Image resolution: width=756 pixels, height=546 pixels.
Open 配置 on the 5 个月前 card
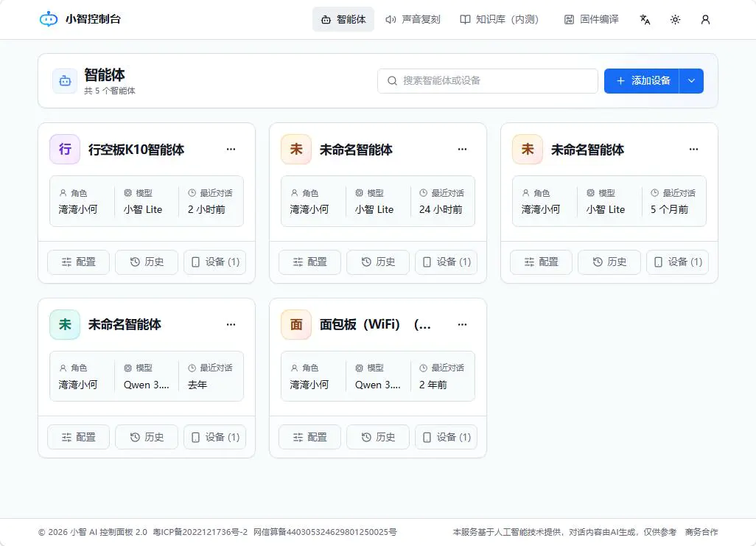[542, 262]
